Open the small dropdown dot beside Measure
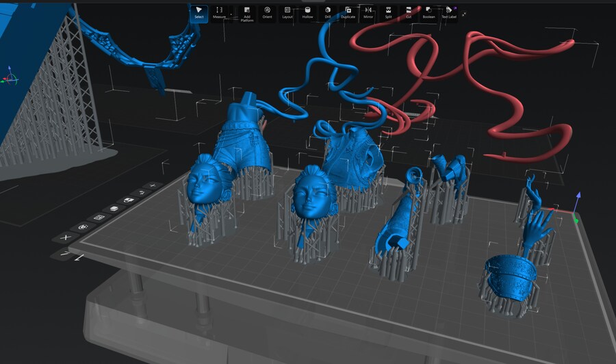This screenshot has height=364, width=616. tap(231, 14)
